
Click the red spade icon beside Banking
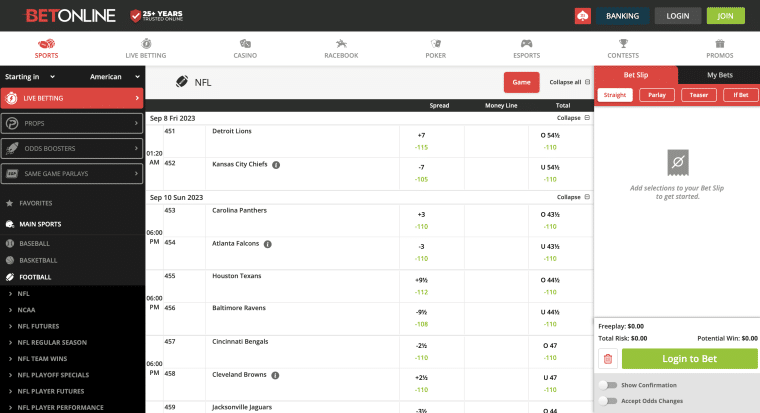tap(583, 16)
